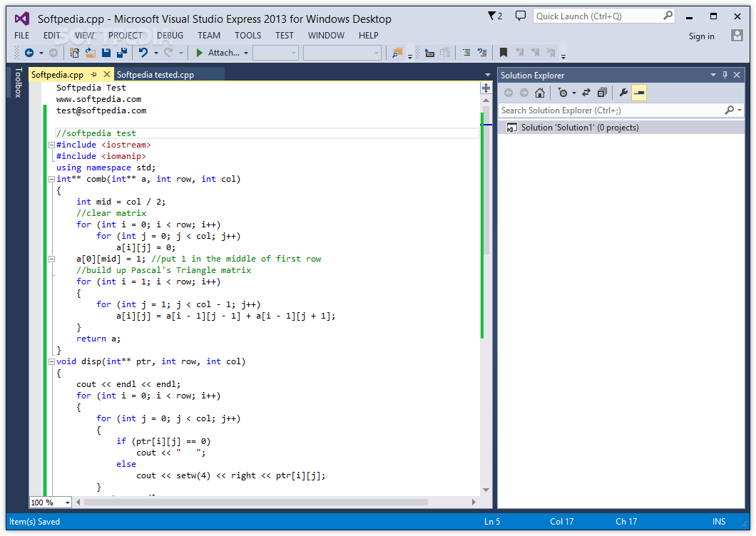
Task: Click the Undo arrow icon
Action: pyautogui.click(x=143, y=53)
